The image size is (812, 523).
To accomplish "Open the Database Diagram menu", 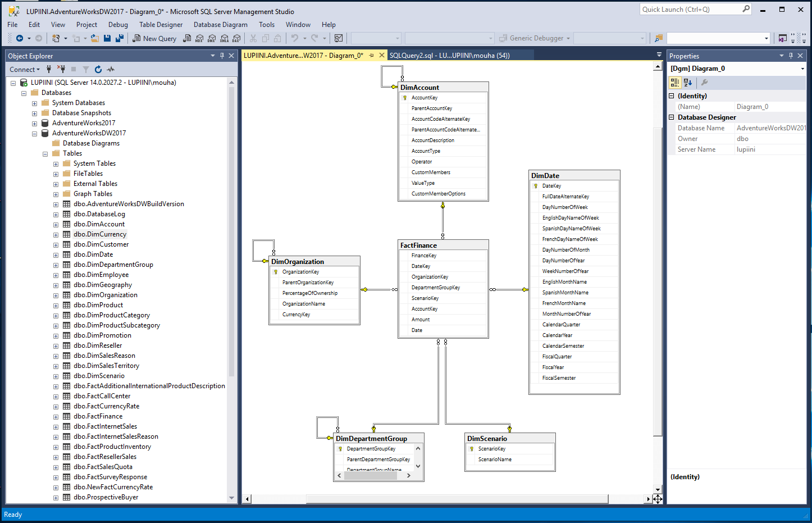I will [221, 25].
